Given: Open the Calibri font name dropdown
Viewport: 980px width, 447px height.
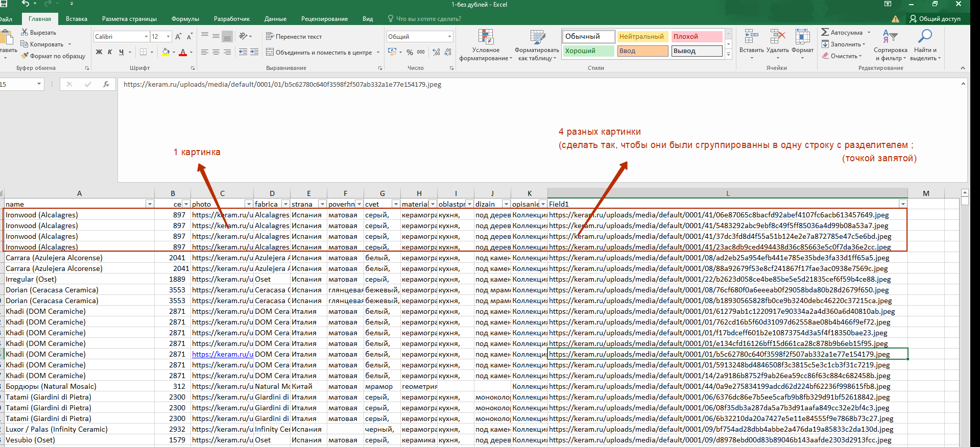Looking at the screenshot, I should [146, 36].
